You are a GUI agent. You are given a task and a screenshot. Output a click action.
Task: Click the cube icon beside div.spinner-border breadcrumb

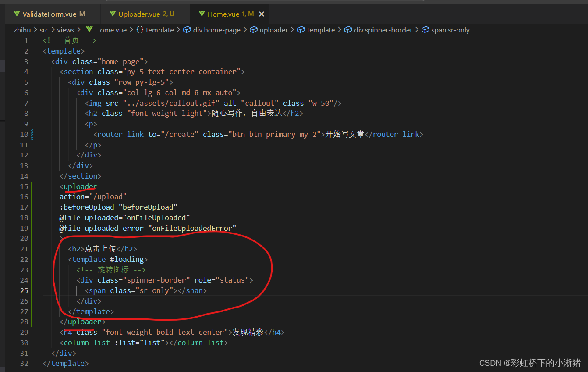tap(348, 30)
